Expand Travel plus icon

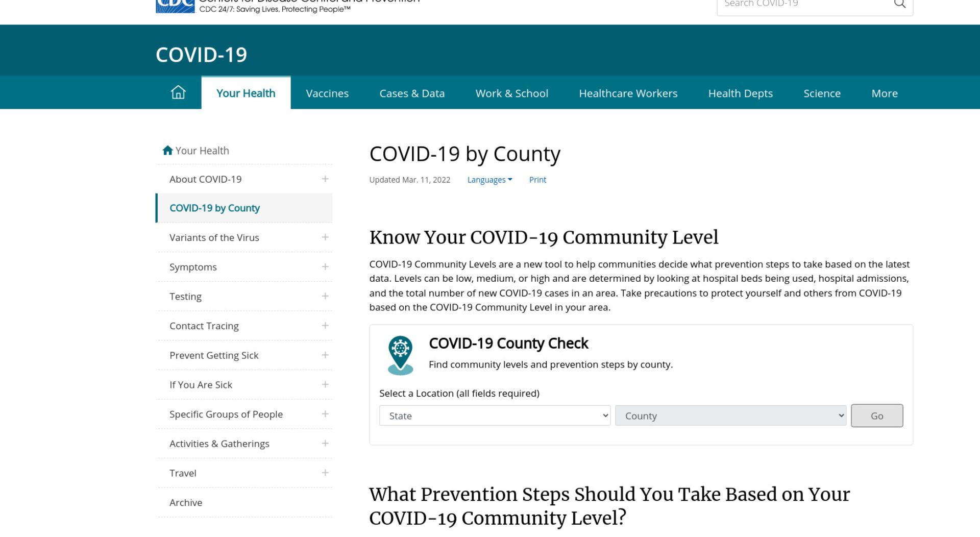coord(325,473)
